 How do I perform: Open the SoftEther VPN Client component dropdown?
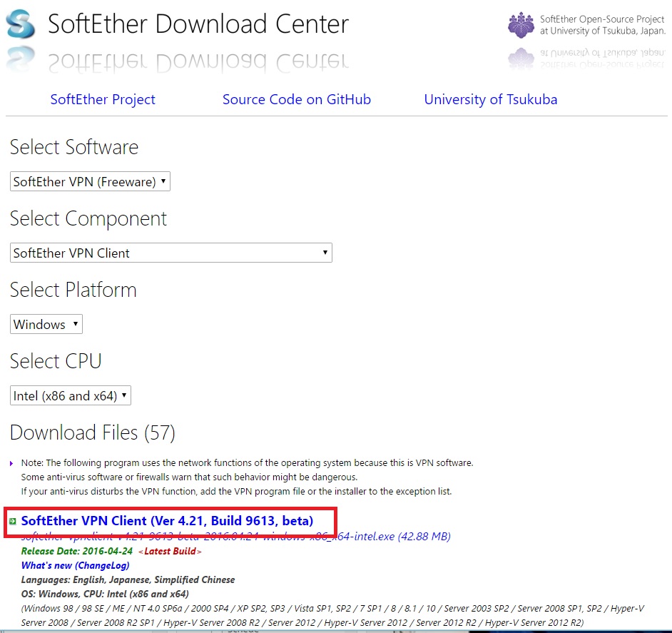171,253
